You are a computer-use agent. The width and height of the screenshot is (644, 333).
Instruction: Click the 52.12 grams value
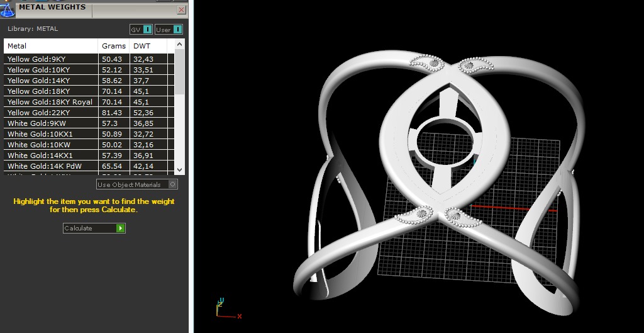pyautogui.click(x=112, y=70)
